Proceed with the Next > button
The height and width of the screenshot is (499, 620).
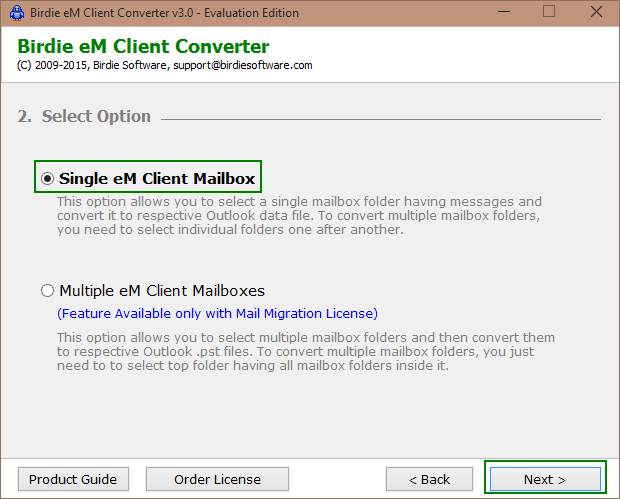point(545,479)
